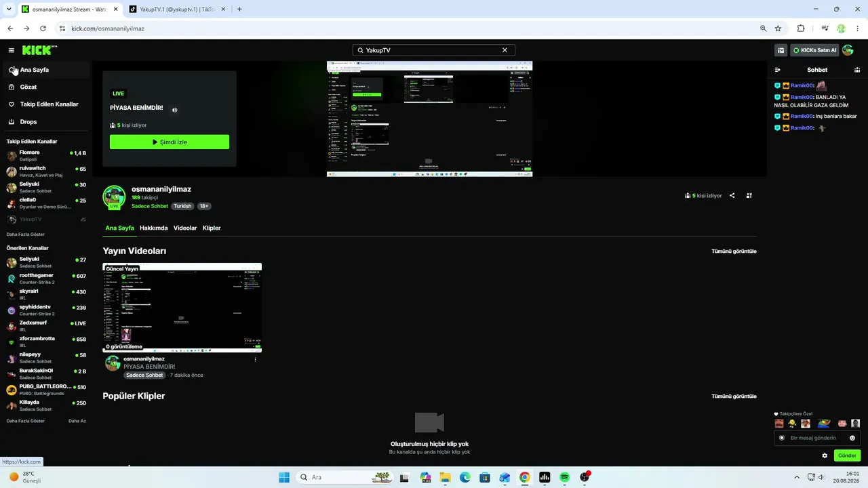This screenshot has height=488, width=868.
Task: Open the skyrairi recommended channel
Action: point(46,294)
